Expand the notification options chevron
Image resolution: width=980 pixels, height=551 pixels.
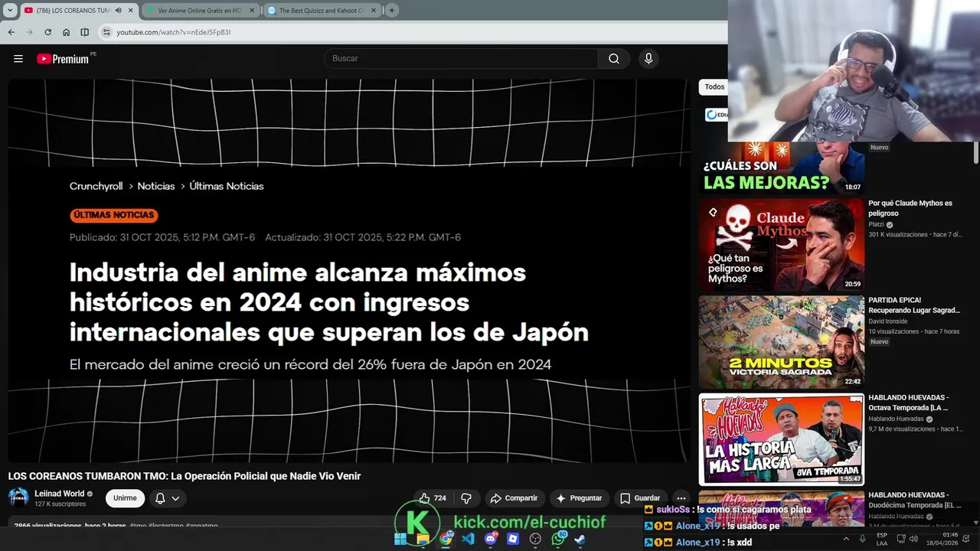pyautogui.click(x=176, y=498)
